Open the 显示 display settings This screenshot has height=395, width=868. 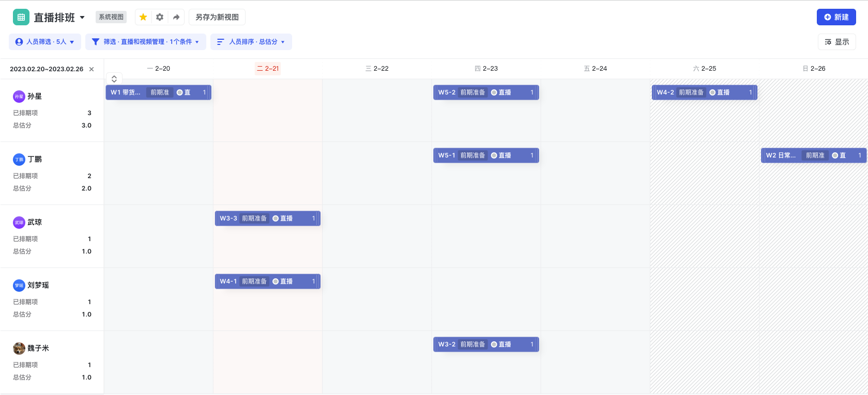(x=836, y=42)
